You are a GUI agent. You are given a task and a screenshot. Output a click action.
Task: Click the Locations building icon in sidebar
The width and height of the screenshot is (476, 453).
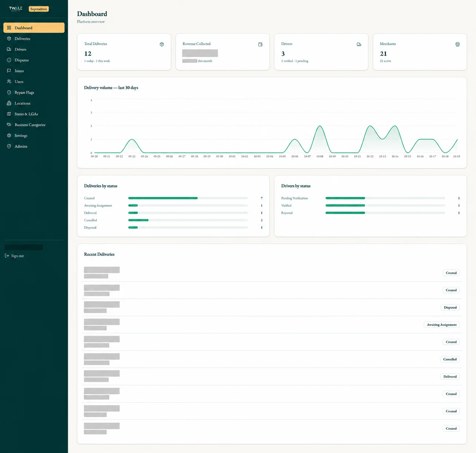point(9,103)
